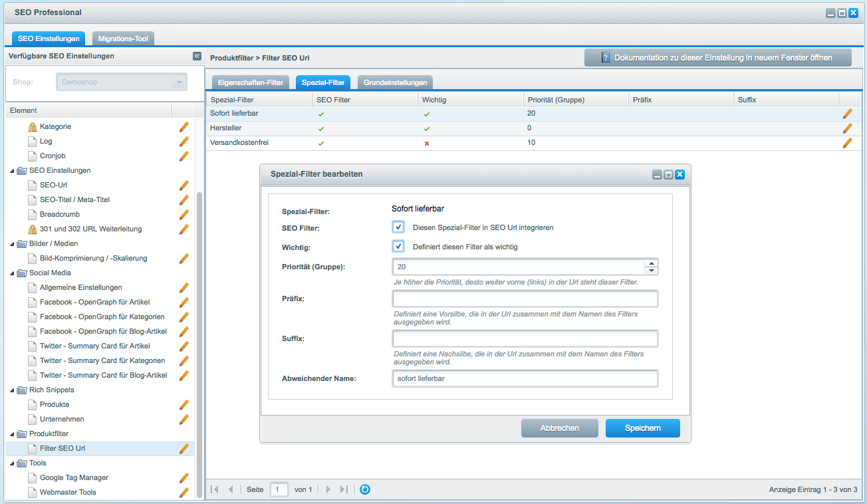This screenshot has width=867, height=504.
Task: Click pencil for Twitter - Summary Card für Artikel
Action: tap(184, 346)
